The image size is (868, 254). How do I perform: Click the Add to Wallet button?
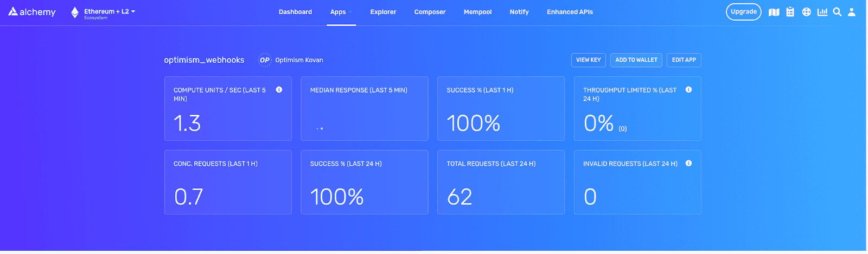[x=636, y=60]
